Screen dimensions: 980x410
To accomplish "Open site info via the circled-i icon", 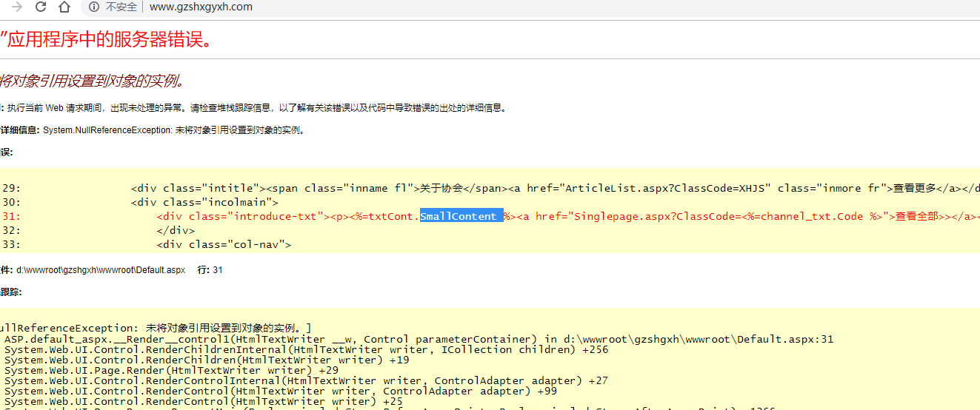I will click(x=93, y=7).
